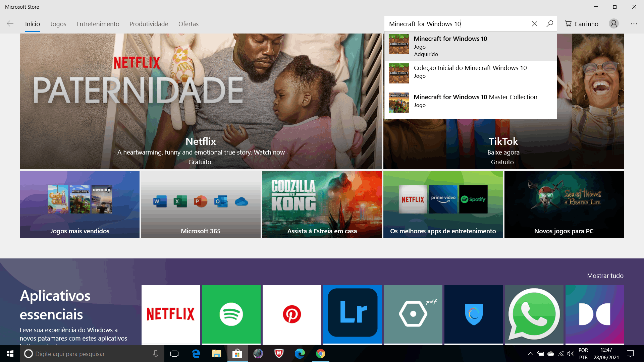644x362 pixels.
Task: Open legacy Edge from taskbar
Action: pos(196,354)
